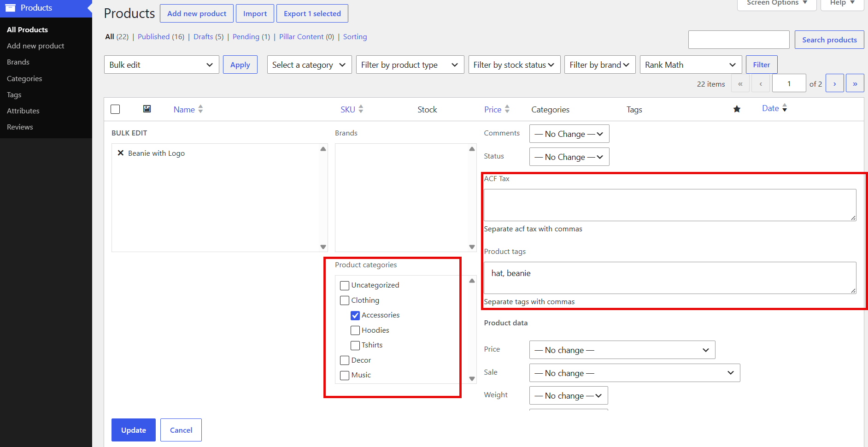Click disabled previous page arrow

(x=761, y=83)
